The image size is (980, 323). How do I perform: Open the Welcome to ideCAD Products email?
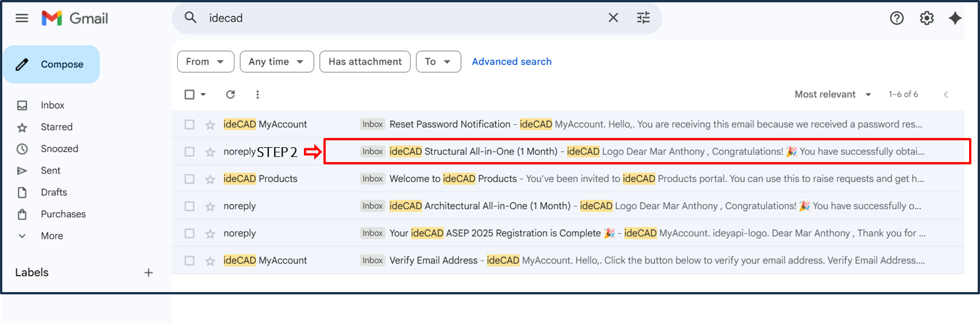click(568, 179)
